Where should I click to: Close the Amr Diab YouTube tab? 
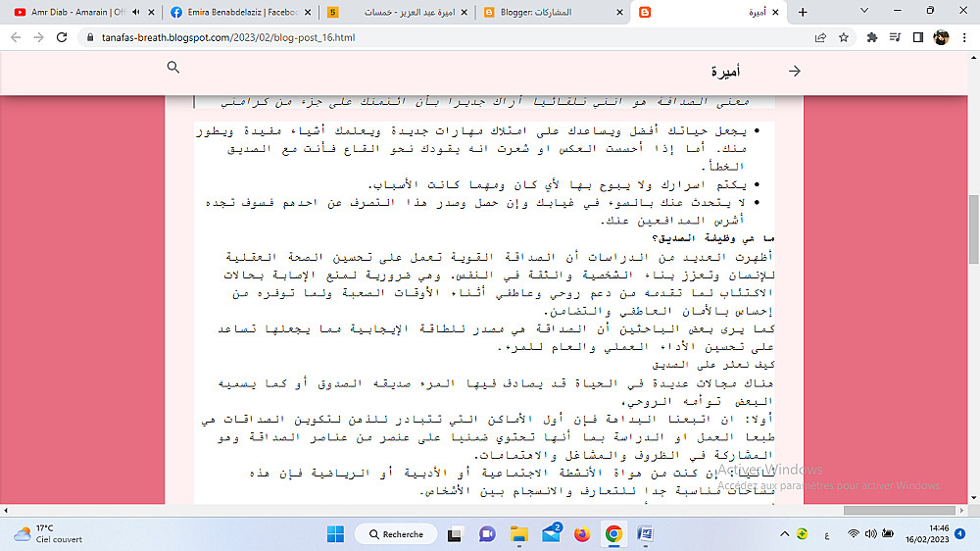coord(151,12)
